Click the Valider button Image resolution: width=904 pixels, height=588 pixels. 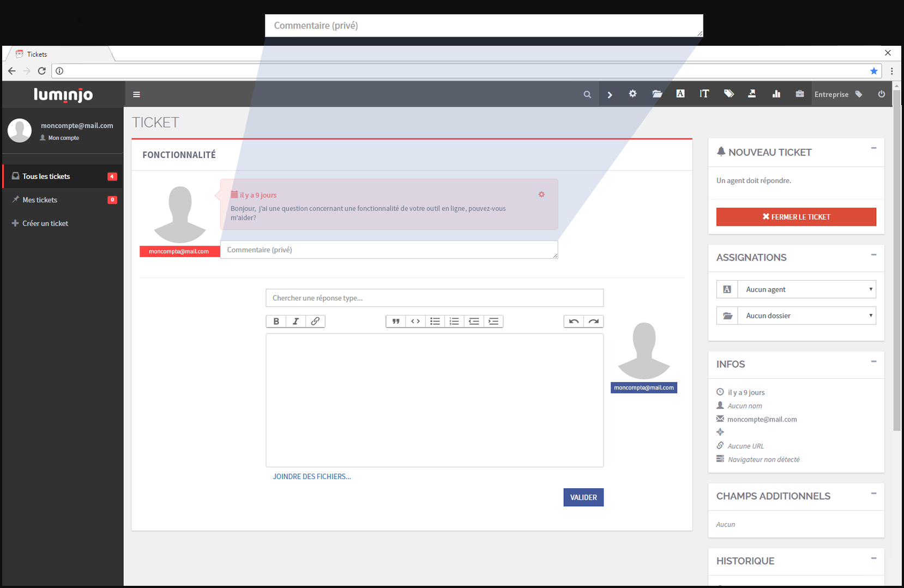583,498
